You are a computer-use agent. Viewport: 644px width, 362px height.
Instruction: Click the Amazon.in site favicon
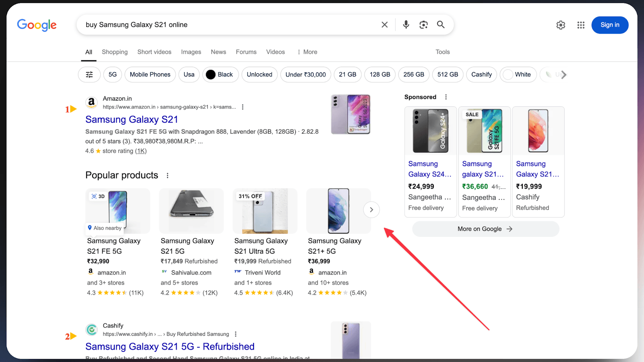(x=92, y=103)
